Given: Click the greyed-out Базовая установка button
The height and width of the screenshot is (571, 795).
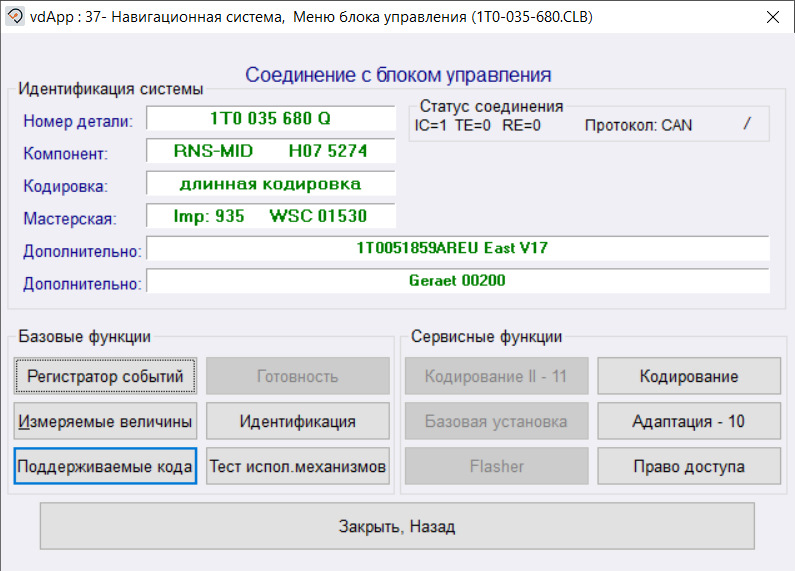Looking at the screenshot, I should point(496,421).
